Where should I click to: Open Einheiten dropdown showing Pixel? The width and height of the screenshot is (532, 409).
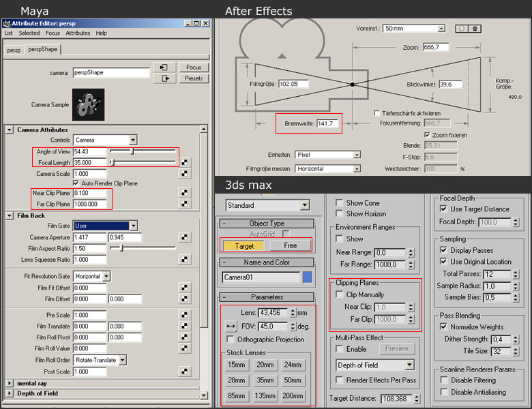[328, 155]
